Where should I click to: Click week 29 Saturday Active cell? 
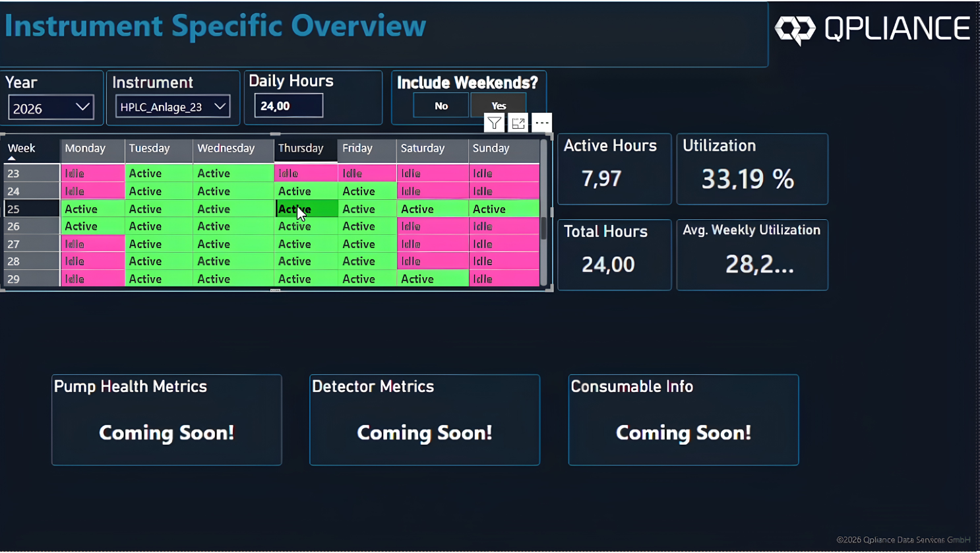433,279
